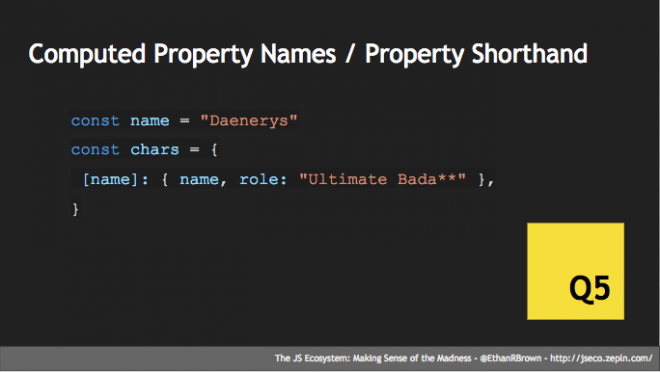This screenshot has width=660, height=372.
Task: Click the "Ultimate Bada**" string value
Action: tap(383, 179)
